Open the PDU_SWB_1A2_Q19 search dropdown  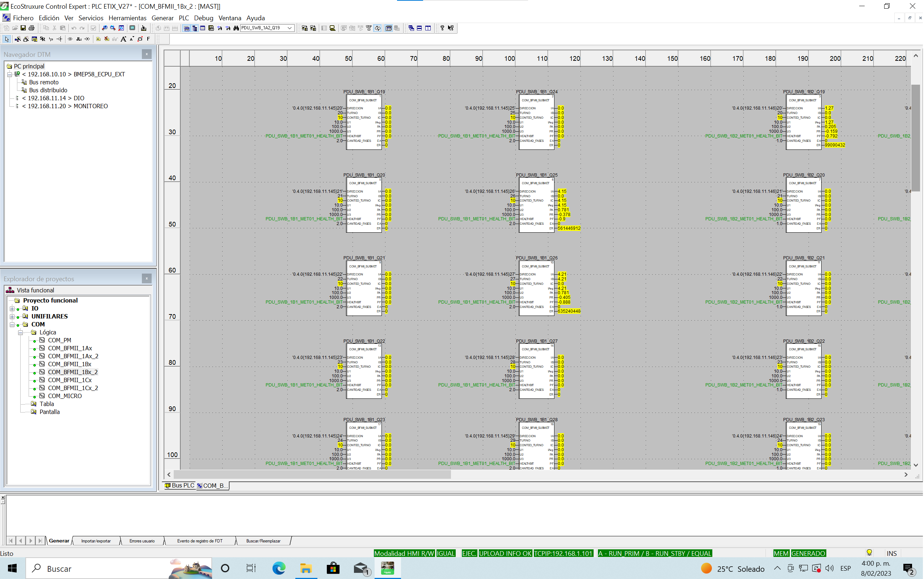tap(290, 28)
